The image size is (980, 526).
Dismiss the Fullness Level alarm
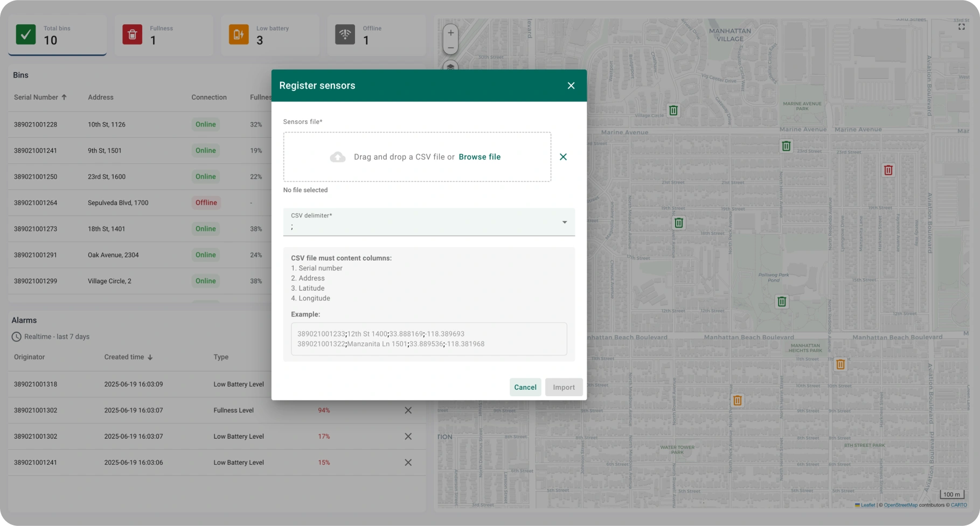(408, 410)
